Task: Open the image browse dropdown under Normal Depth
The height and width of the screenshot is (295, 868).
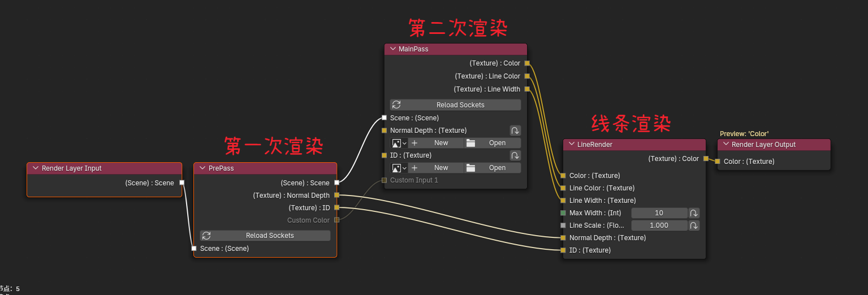Action: coord(399,143)
